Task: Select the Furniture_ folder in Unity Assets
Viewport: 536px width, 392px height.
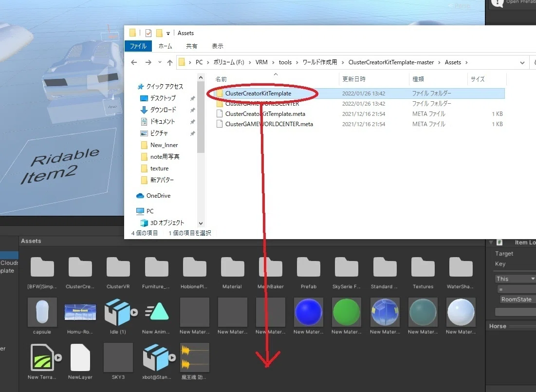Action: [x=156, y=273]
